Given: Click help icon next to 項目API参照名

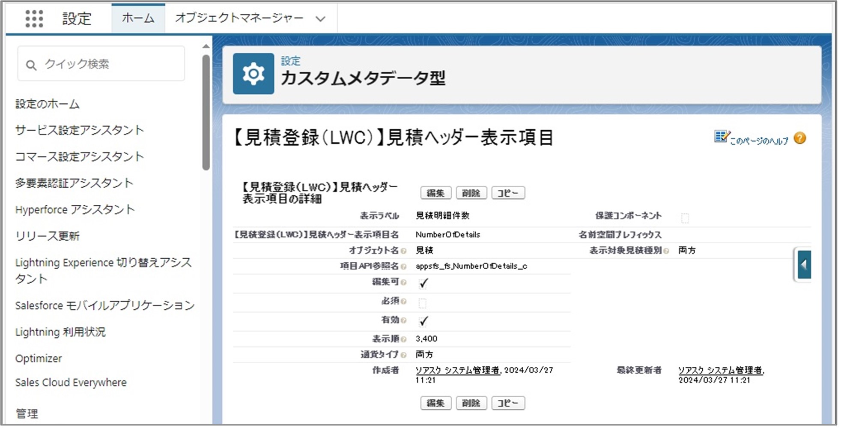Looking at the screenshot, I should point(403,267).
